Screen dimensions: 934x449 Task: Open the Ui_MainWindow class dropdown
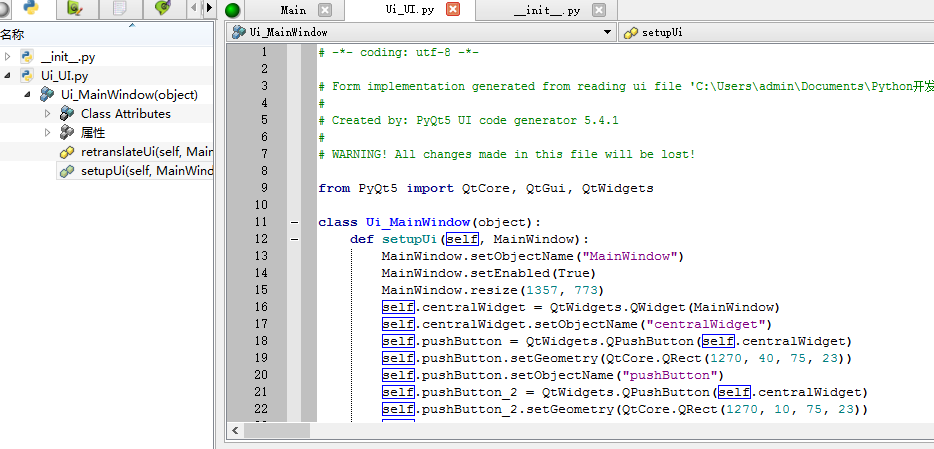(608, 32)
